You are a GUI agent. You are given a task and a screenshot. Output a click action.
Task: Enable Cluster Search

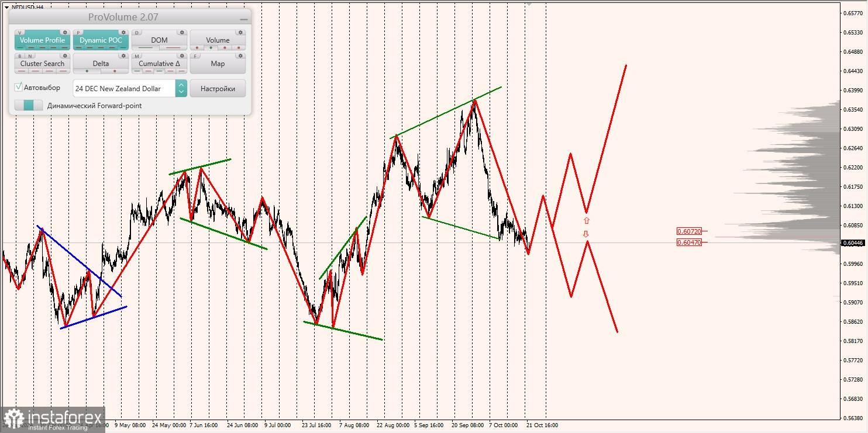(43, 64)
